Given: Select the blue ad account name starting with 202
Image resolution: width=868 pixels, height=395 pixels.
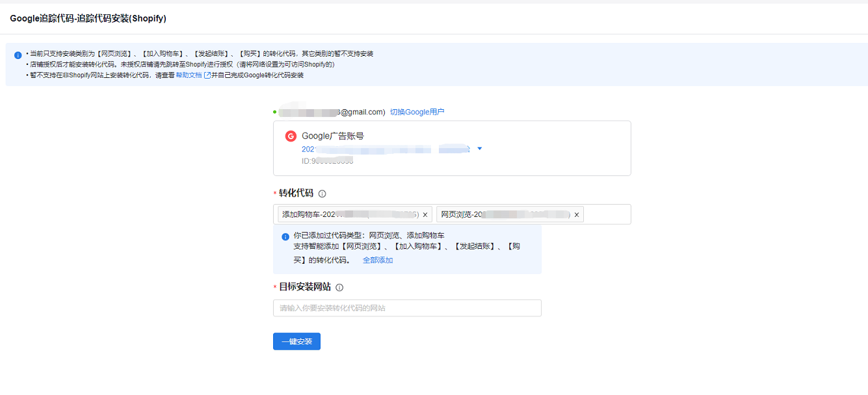Looking at the screenshot, I should click(386, 149).
